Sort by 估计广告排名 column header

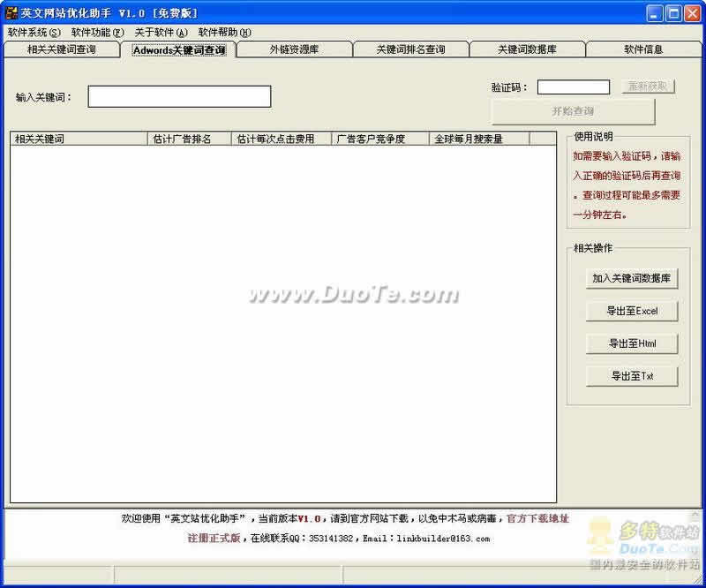[189, 139]
